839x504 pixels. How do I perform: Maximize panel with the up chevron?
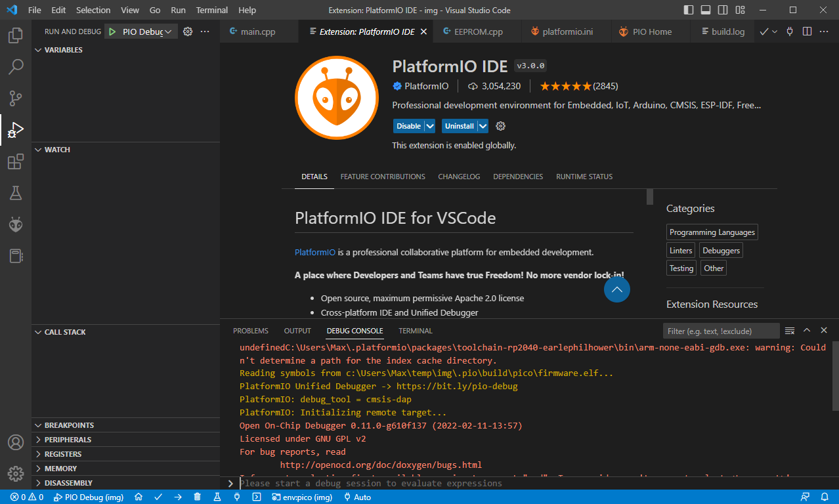coord(807,331)
